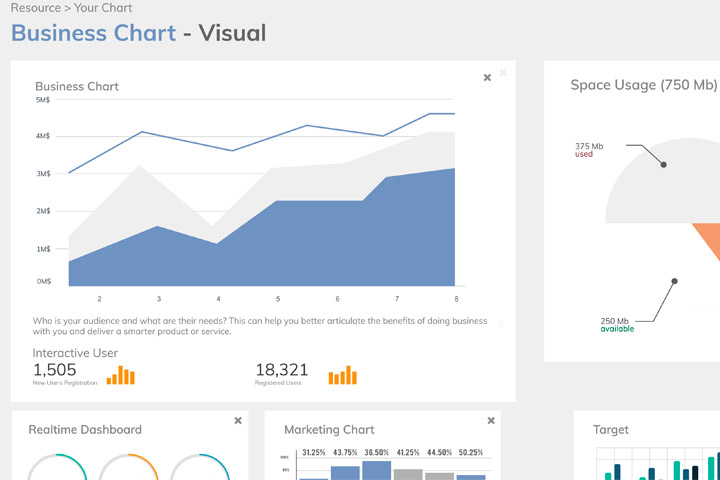720x480 pixels.
Task: Close the Marketing Chart panel
Action: 491,420
